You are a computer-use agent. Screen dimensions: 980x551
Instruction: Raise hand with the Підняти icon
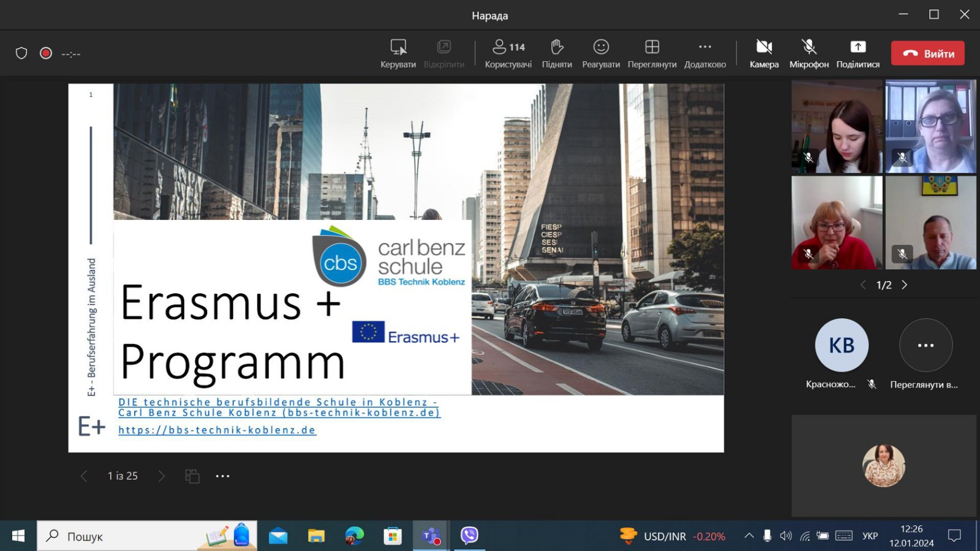click(x=557, y=48)
